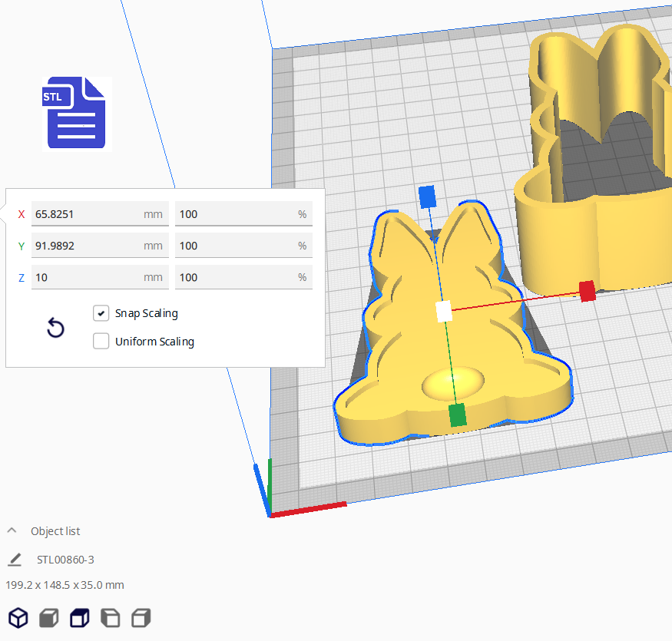Click the Z scale percentage field
This screenshot has width=672, height=641.
(234, 277)
